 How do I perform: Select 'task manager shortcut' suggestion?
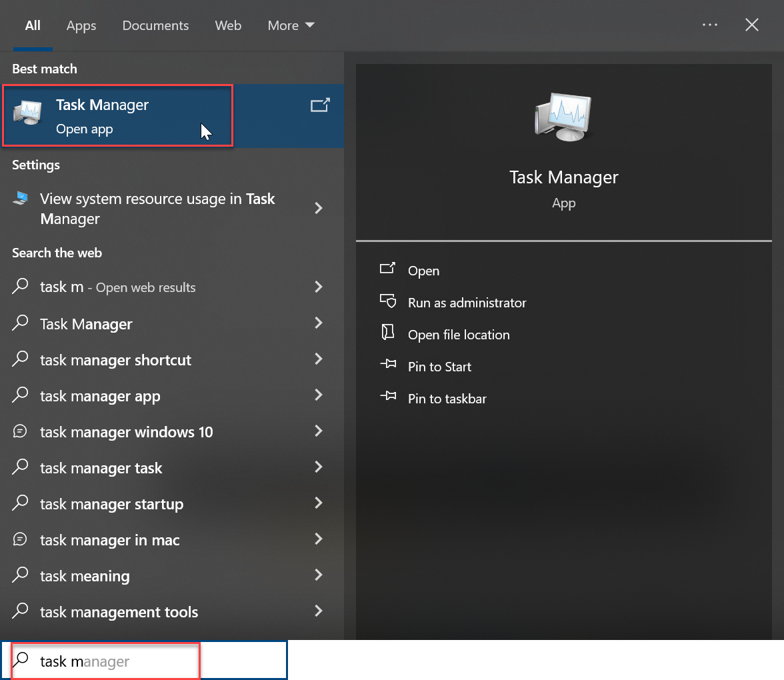pyautogui.click(x=172, y=359)
